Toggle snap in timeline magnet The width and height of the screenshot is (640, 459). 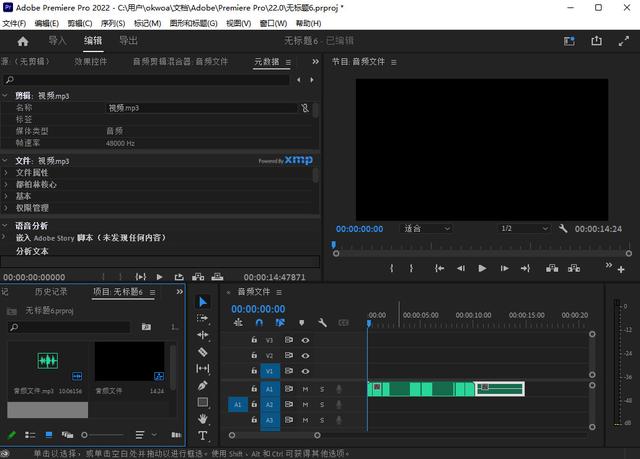pos(259,323)
